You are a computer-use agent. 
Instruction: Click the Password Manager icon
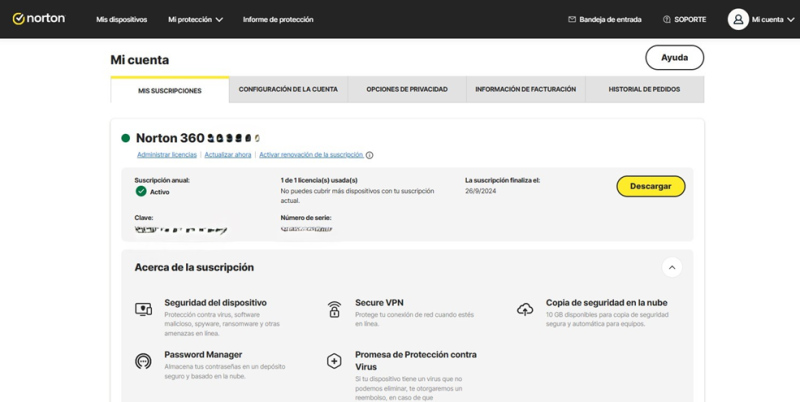[143, 360]
